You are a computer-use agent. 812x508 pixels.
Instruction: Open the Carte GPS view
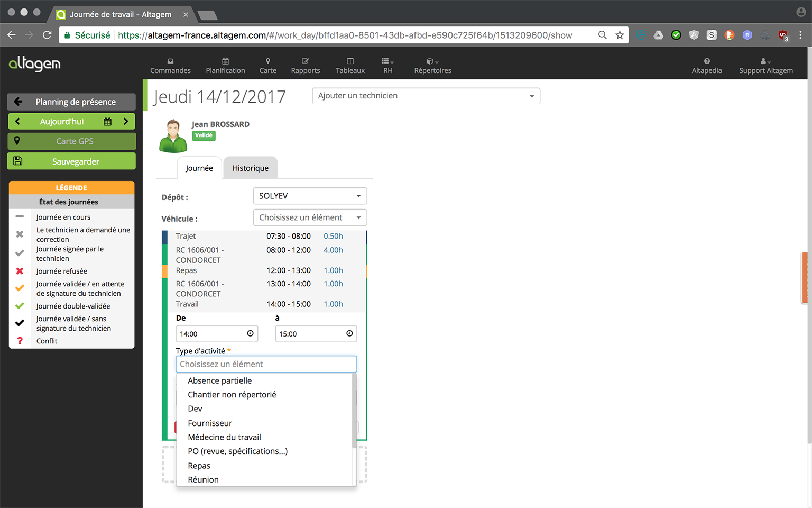(x=71, y=141)
